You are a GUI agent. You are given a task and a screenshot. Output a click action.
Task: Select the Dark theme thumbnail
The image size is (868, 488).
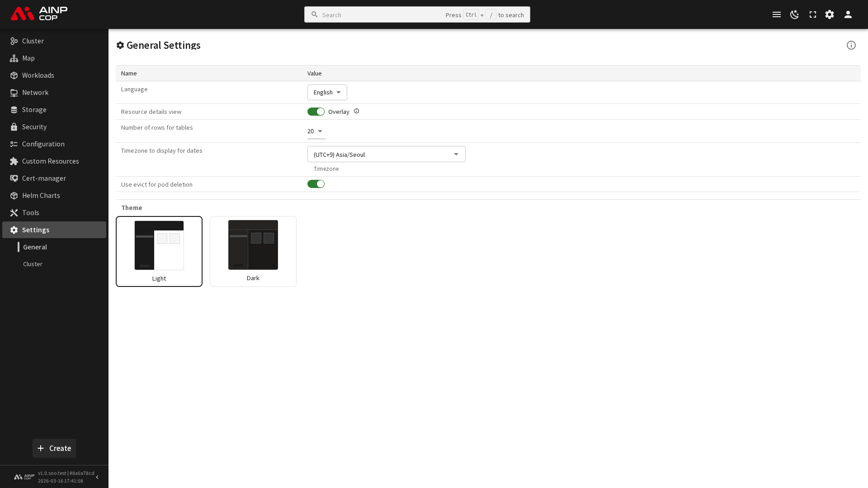253,251
